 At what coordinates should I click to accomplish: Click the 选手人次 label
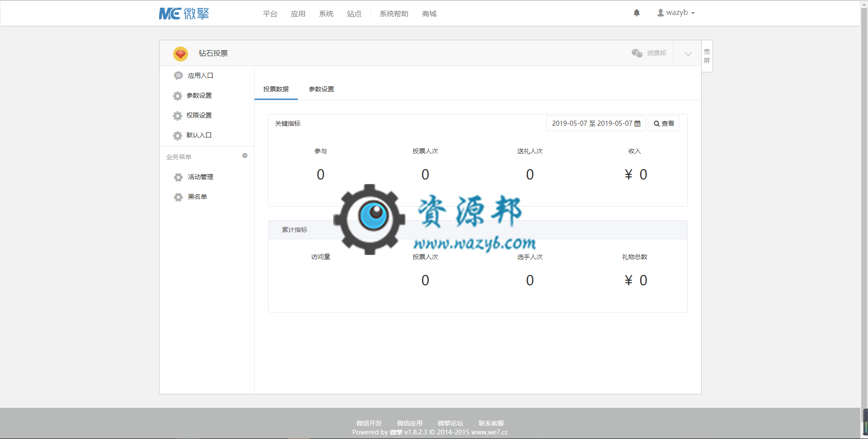point(530,257)
